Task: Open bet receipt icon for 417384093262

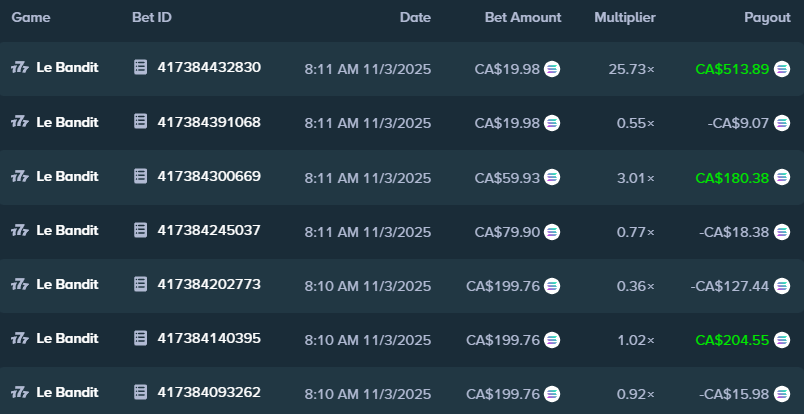Action: (140, 392)
